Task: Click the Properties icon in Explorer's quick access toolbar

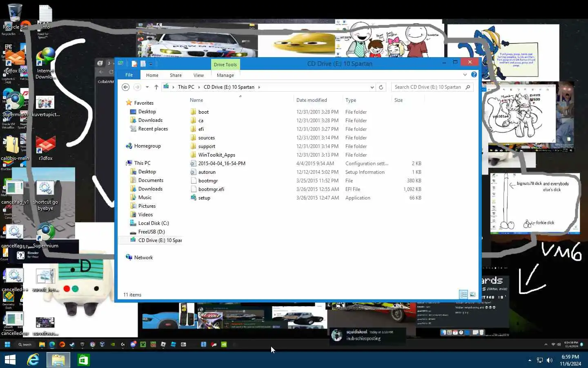Action: 134,63
